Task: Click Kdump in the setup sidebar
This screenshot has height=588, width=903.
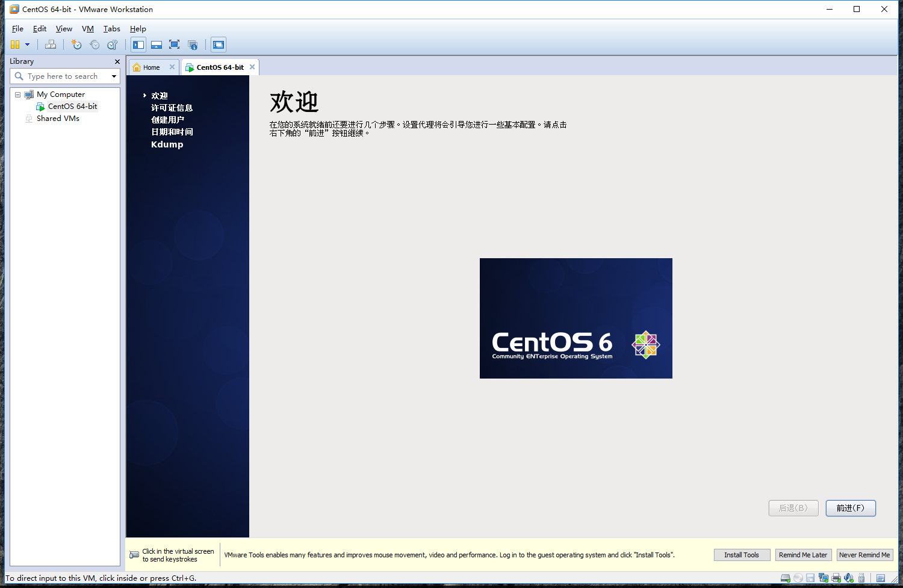Action: click(167, 144)
